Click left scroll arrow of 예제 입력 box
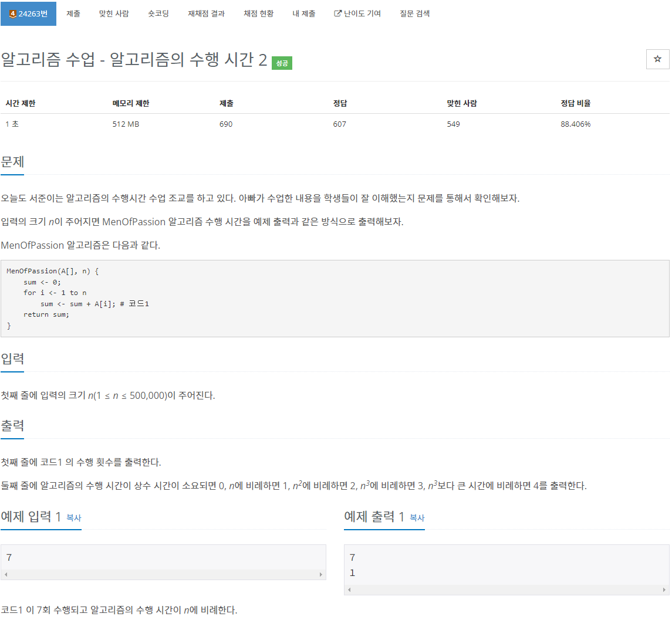This screenshot has height=620, width=672. coord(6,574)
